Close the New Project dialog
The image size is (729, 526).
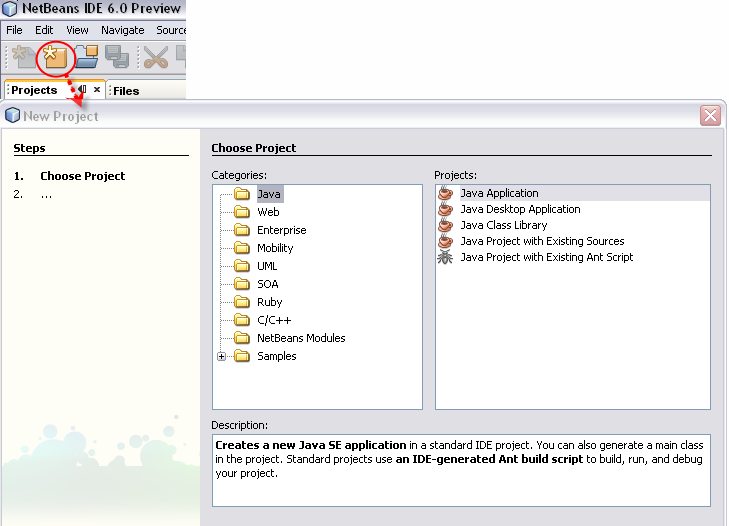(710, 115)
